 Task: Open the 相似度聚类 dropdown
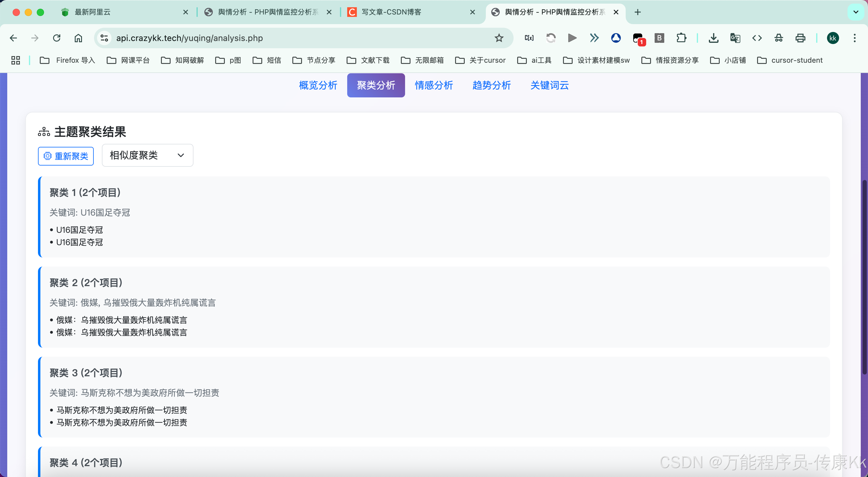[147, 155]
